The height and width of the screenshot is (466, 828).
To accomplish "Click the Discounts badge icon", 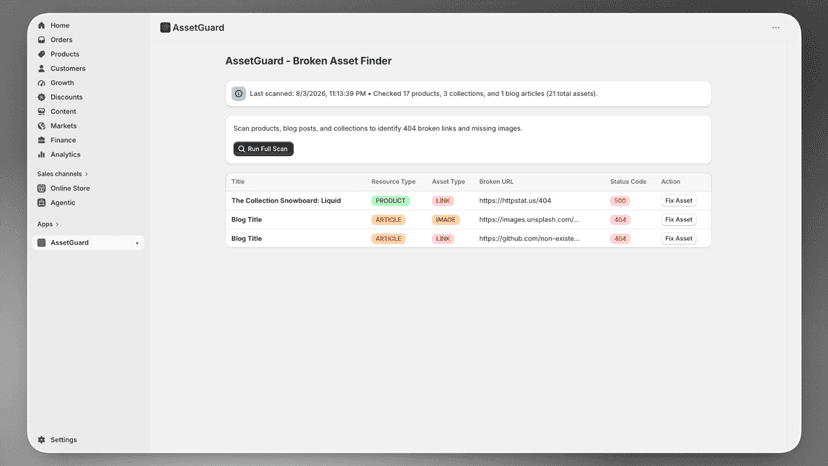I will pos(42,97).
